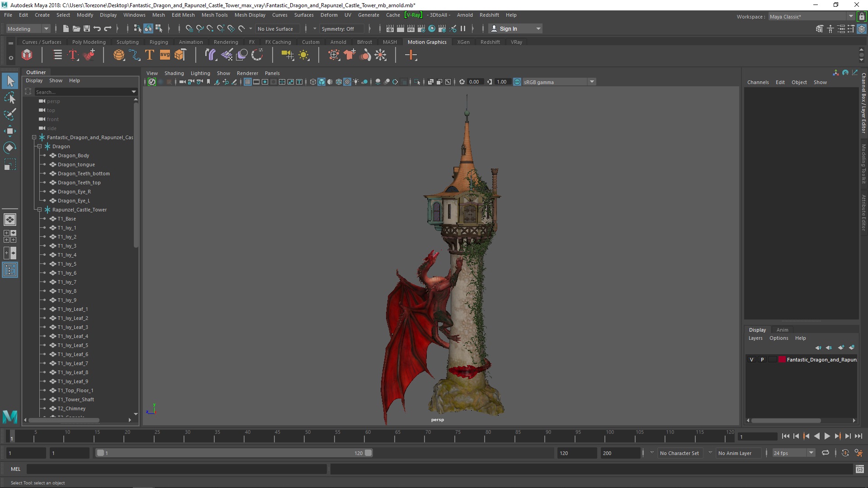Open the Symmetry: Off dropdown
The width and height of the screenshot is (868, 488).
(341, 28)
